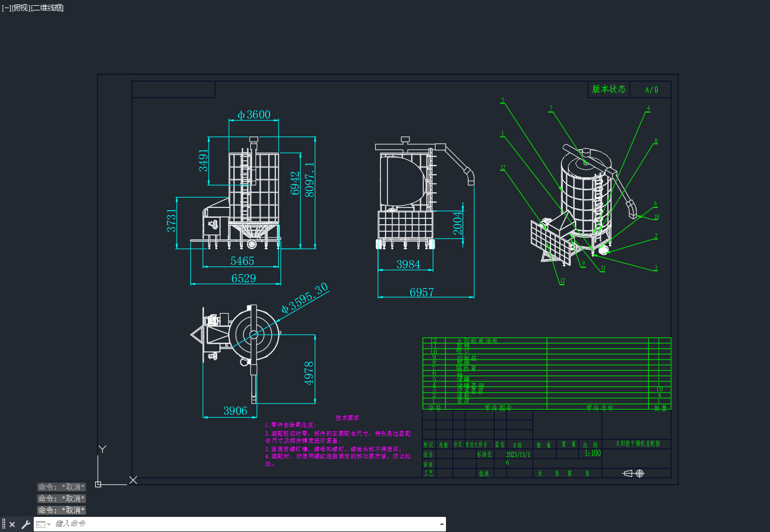Select leader callout number 7 on isometric view
This screenshot has width=770, height=532.
point(551,109)
